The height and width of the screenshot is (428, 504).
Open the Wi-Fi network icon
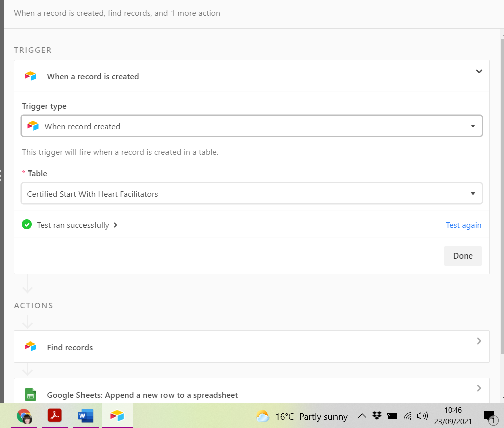[408, 416]
